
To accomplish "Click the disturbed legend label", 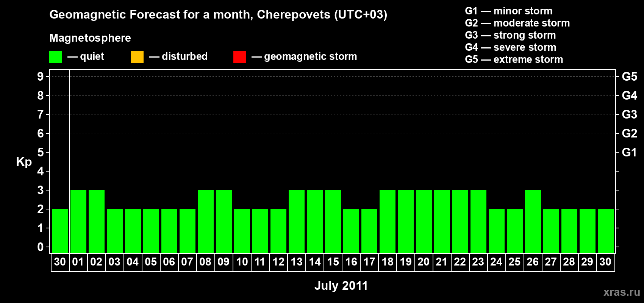I will coord(184,56).
